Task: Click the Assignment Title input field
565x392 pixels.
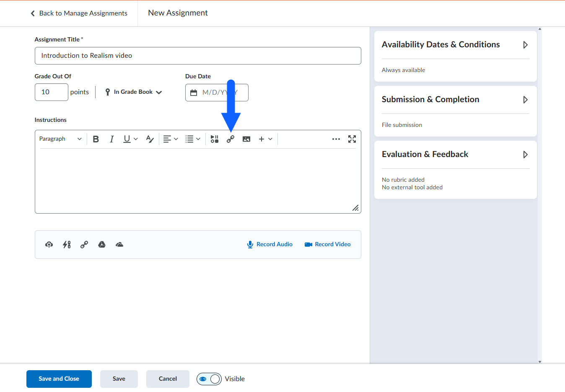Action: coord(198,56)
